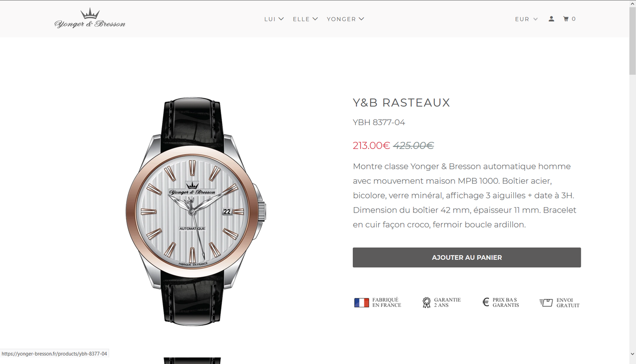This screenshot has width=636, height=364.
Task: Click the Yonger & Bresson crown logo
Action: (90, 19)
